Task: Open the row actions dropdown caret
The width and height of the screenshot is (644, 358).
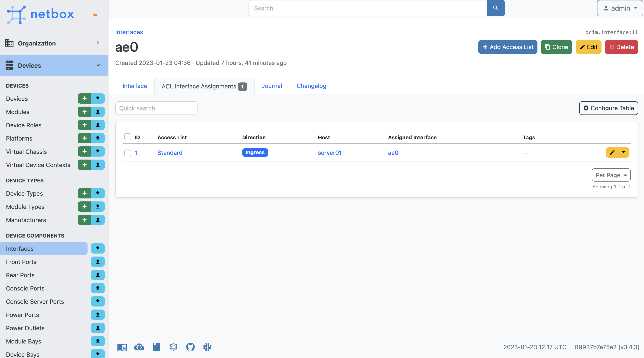Action: [x=624, y=152]
